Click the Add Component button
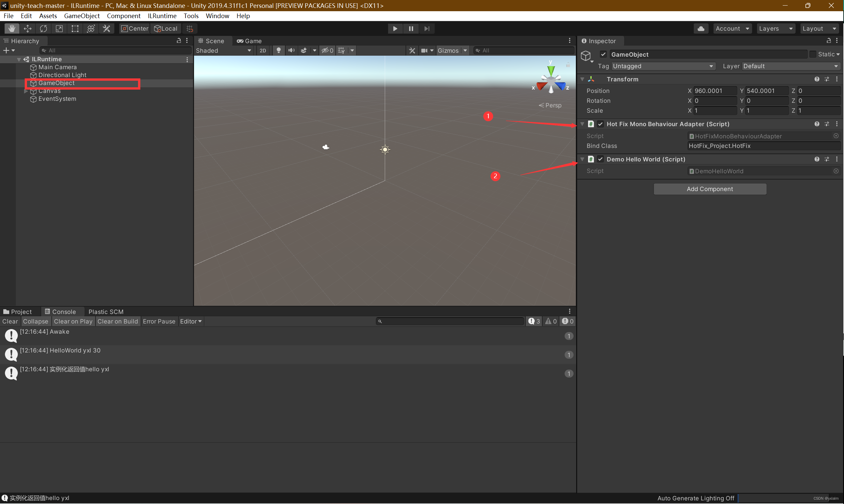The height and width of the screenshot is (504, 844). (710, 189)
